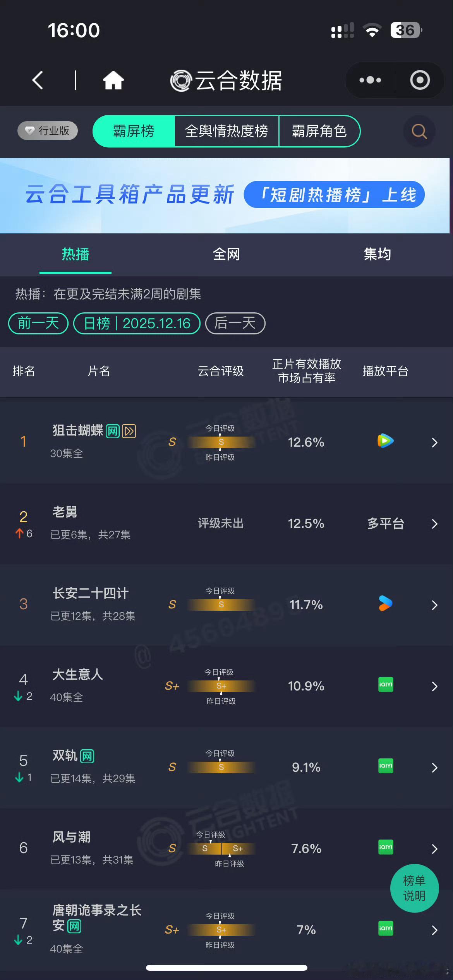
Task: Open the search icon
Action: click(419, 132)
